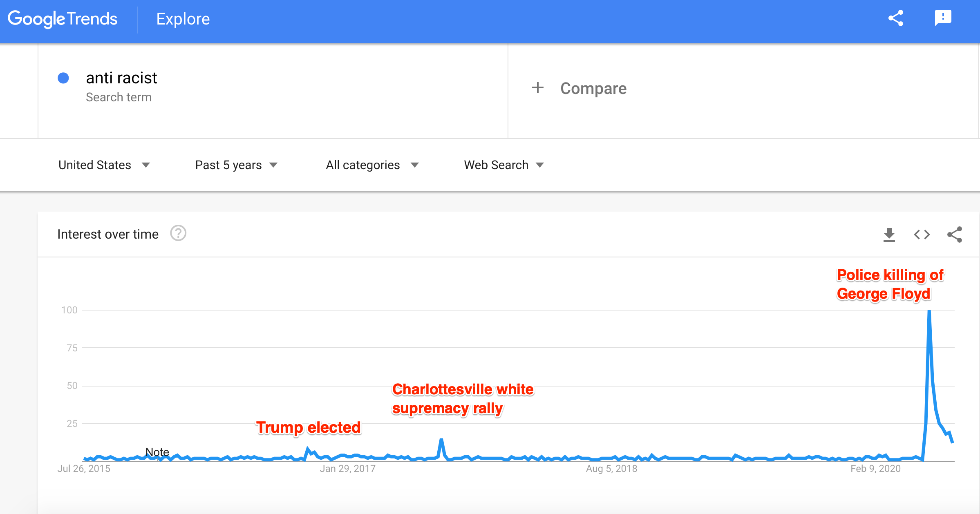Add a Compare search term

coord(593,88)
